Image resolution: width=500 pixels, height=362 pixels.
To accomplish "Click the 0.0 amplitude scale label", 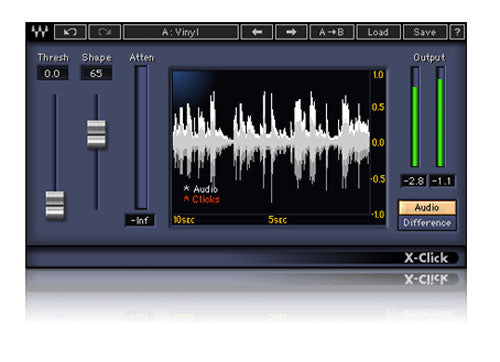I will click(378, 143).
